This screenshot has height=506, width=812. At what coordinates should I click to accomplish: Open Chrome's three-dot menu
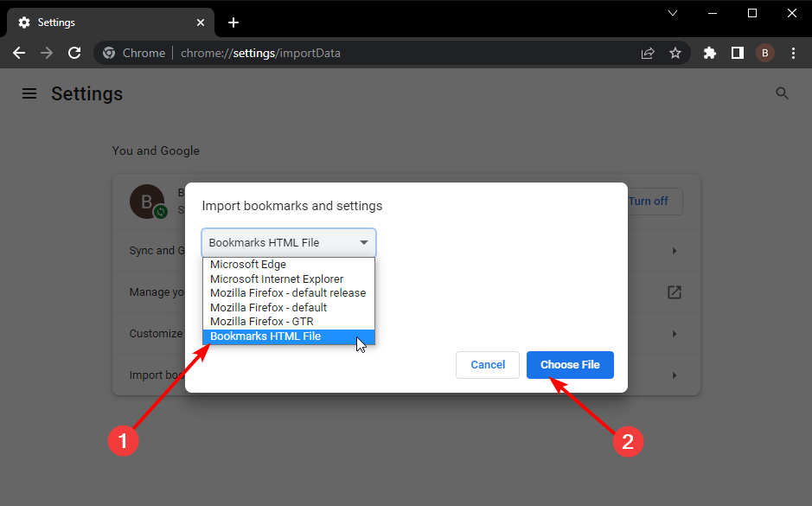tap(793, 53)
